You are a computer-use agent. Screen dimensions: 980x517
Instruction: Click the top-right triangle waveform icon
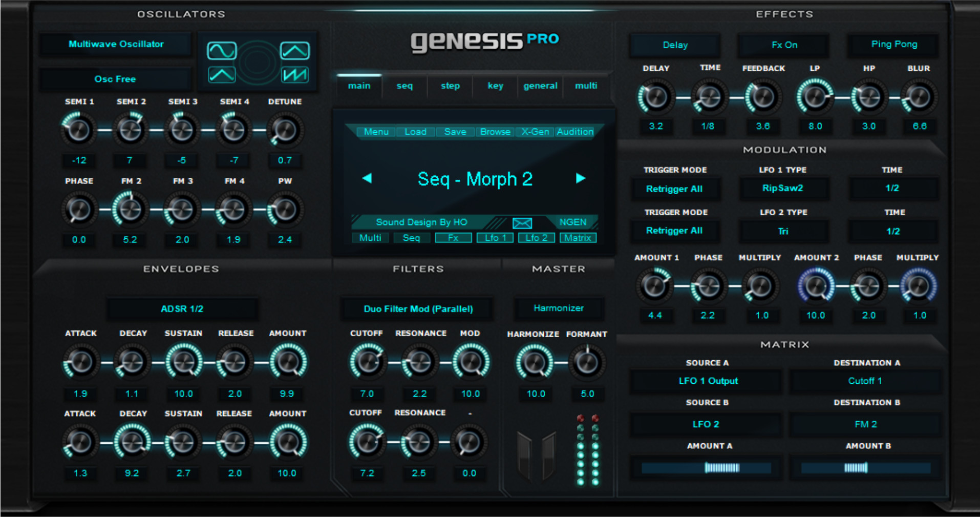coord(295,51)
